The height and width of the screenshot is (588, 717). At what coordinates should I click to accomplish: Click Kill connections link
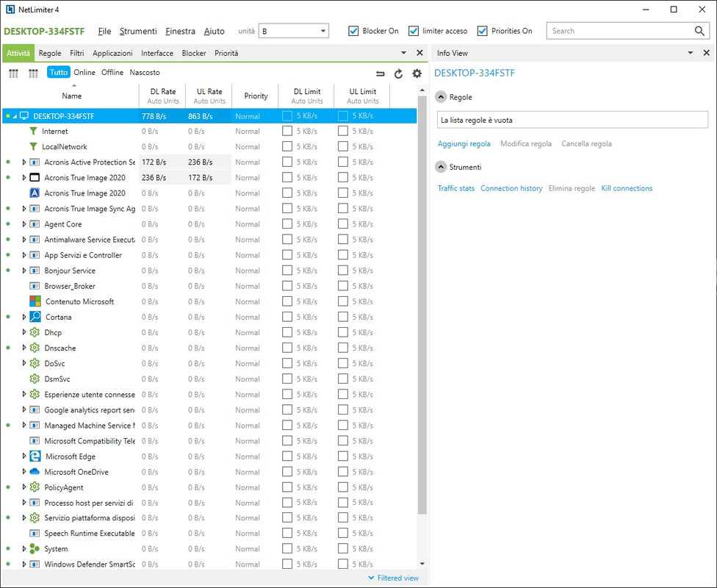tap(627, 188)
